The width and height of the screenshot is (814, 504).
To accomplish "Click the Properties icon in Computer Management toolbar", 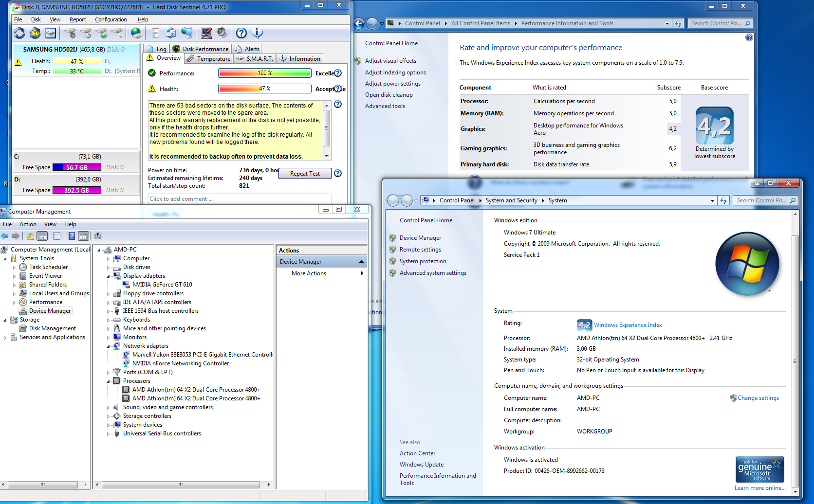I will 57,236.
